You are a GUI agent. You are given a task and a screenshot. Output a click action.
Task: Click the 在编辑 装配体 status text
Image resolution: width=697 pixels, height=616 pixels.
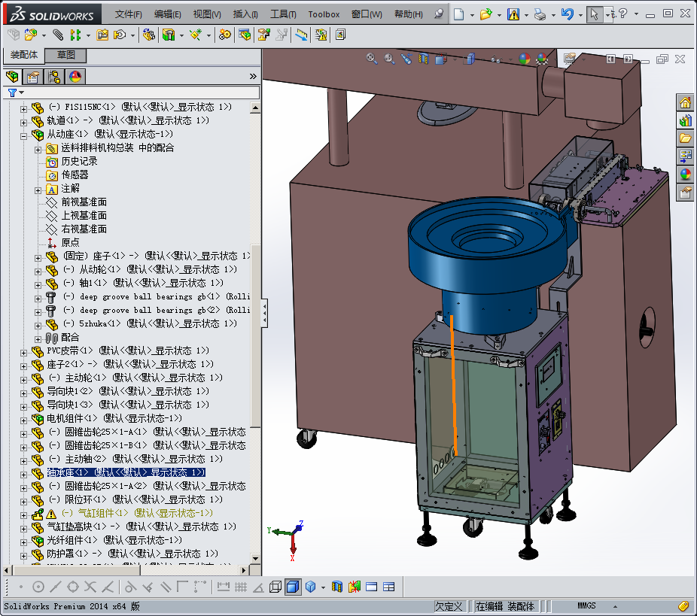coord(504,606)
